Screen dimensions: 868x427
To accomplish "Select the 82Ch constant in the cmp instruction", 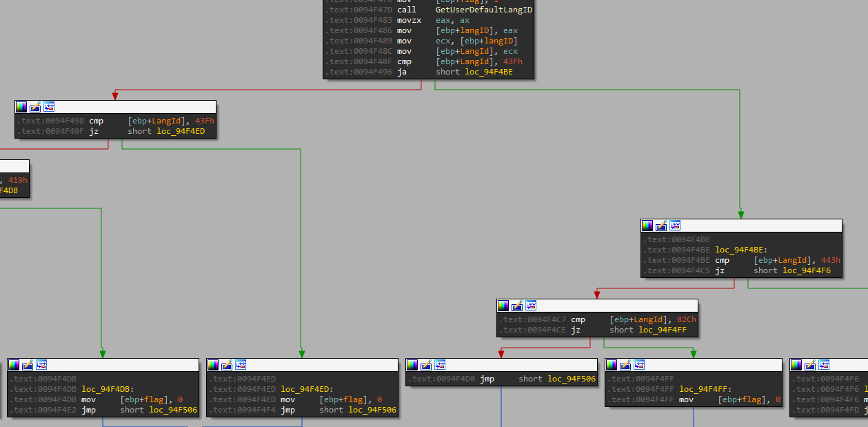I will click(x=686, y=319).
